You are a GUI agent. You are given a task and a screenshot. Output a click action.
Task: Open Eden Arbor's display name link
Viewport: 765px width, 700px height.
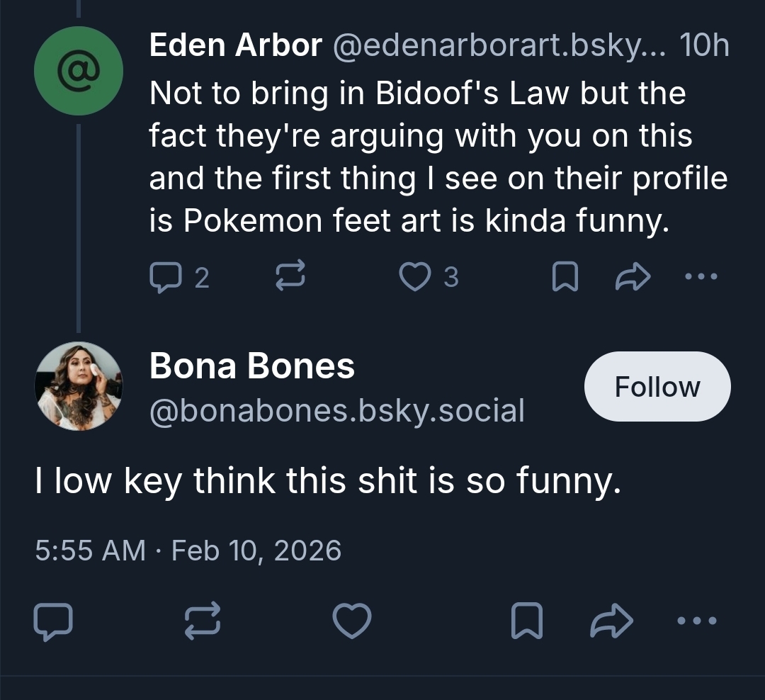coord(235,47)
